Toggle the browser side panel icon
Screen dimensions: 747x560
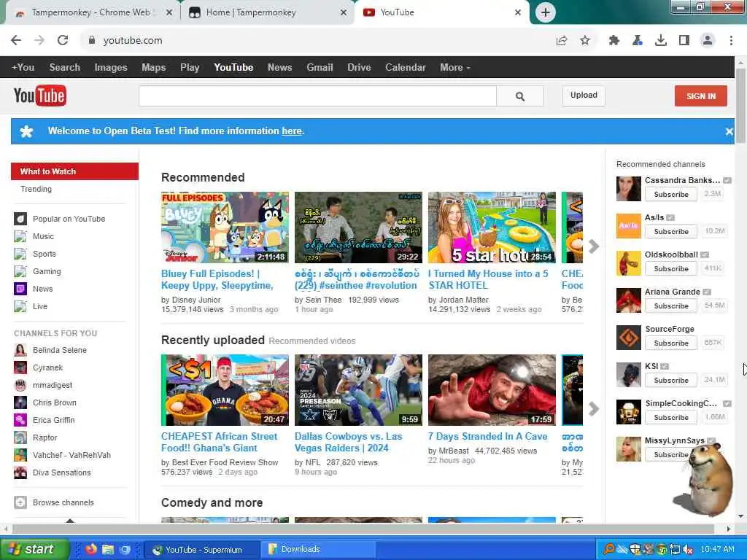point(684,41)
